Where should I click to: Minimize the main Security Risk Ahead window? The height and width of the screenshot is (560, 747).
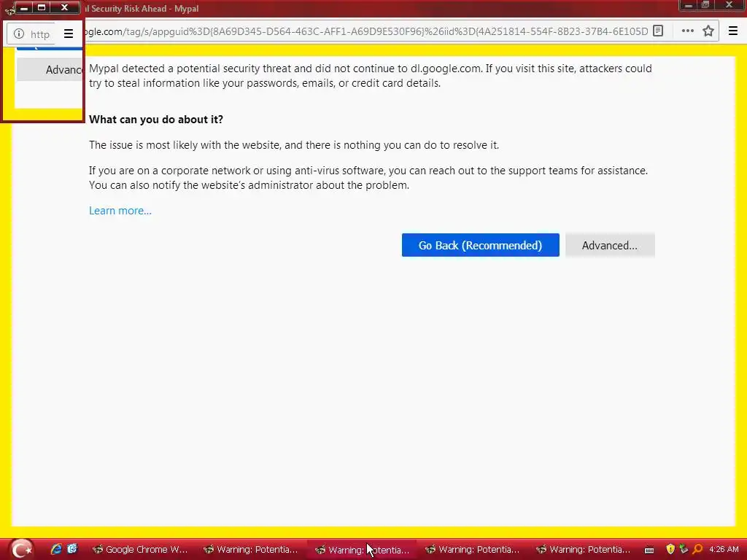point(688,5)
